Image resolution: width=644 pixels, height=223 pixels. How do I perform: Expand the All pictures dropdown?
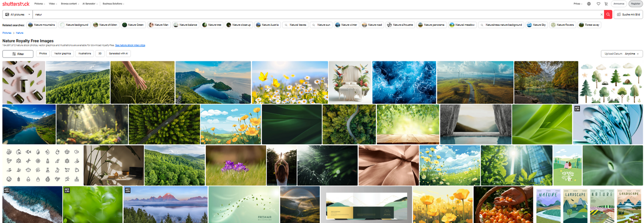pos(17,14)
